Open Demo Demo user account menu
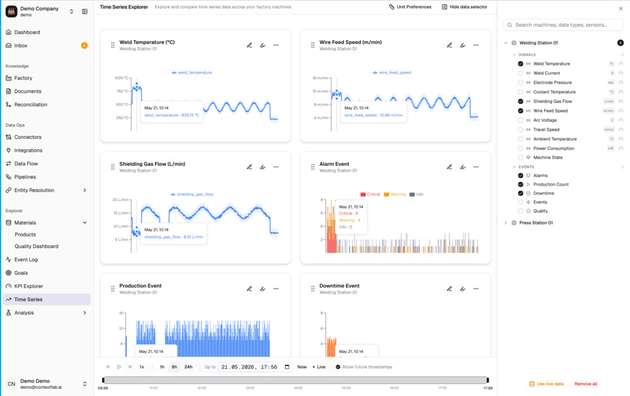 (x=47, y=384)
